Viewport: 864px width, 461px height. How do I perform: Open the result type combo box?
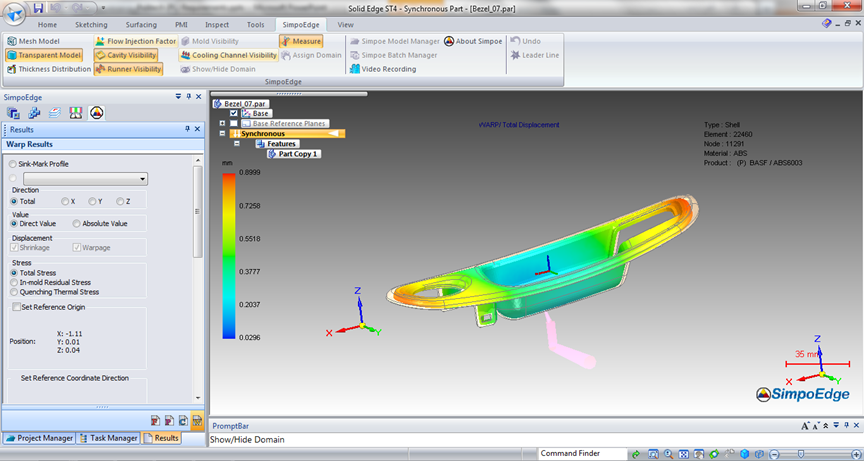86,179
